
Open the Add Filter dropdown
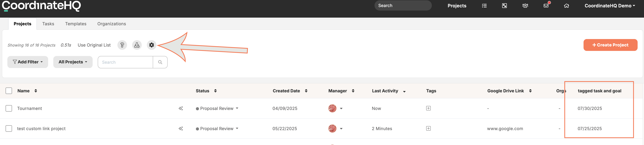coord(28,62)
